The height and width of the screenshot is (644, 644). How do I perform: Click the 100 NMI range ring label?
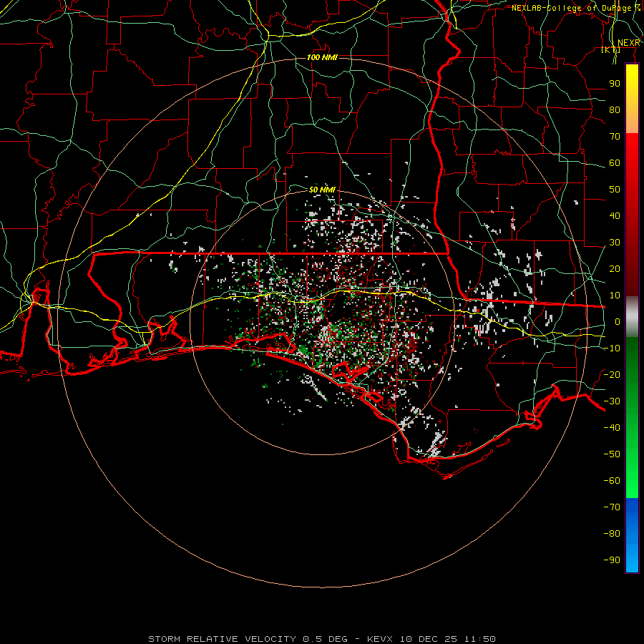coord(322,57)
